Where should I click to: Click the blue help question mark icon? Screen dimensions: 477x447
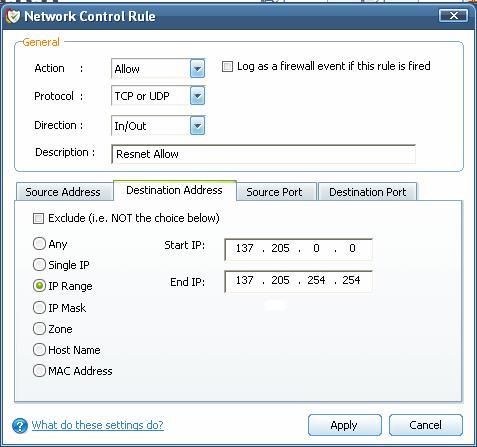coord(20,426)
